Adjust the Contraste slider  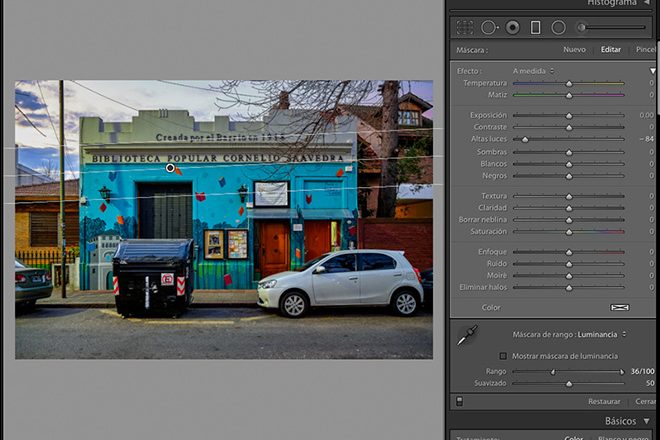[569, 127]
